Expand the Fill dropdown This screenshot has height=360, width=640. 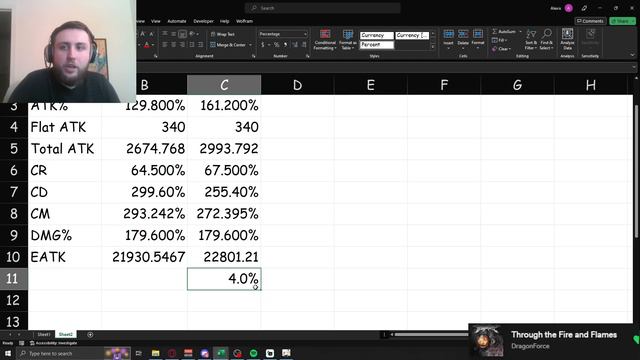pyautogui.click(x=506, y=40)
